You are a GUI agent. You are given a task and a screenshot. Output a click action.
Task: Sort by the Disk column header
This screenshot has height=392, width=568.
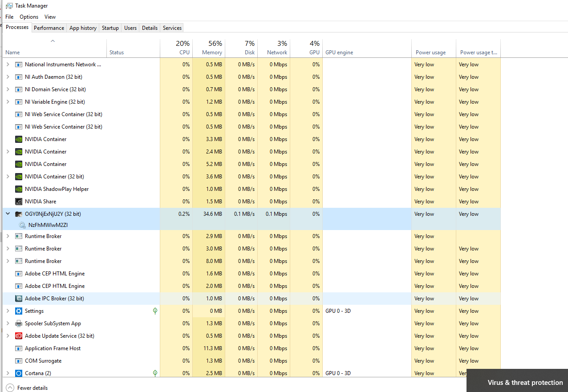coord(241,48)
